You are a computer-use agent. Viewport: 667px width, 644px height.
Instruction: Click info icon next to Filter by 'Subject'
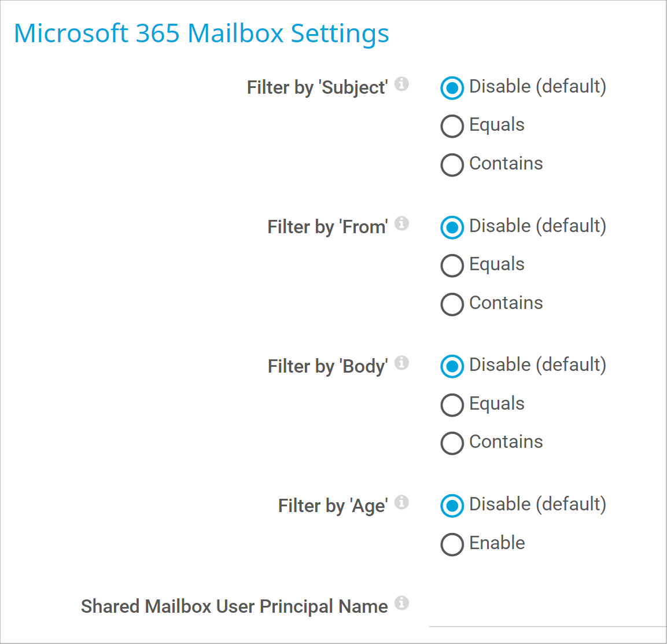coord(401,84)
